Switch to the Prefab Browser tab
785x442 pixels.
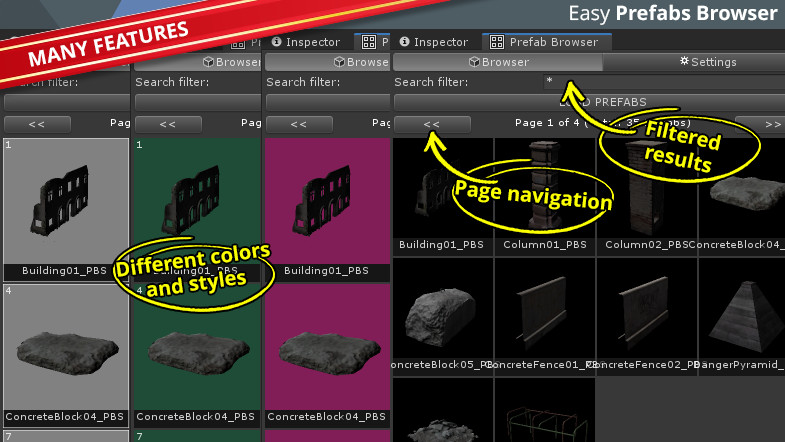tap(547, 42)
